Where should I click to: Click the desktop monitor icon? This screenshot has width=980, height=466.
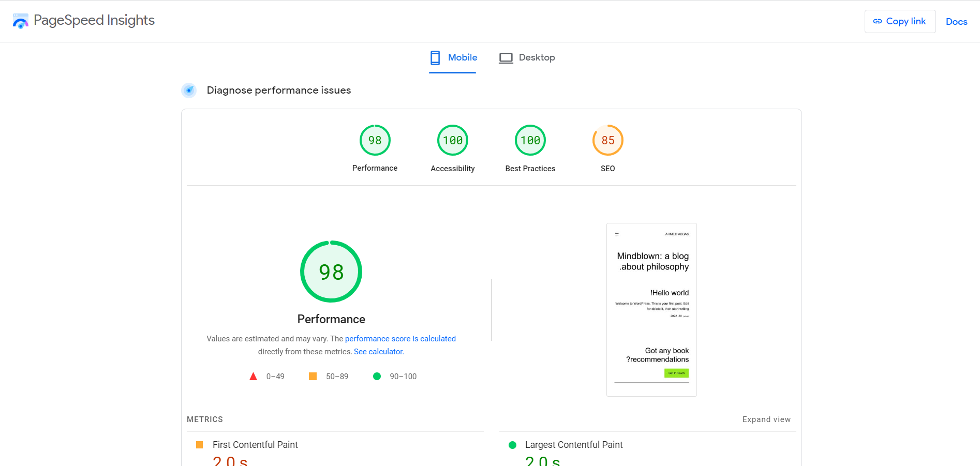point(506,58)
